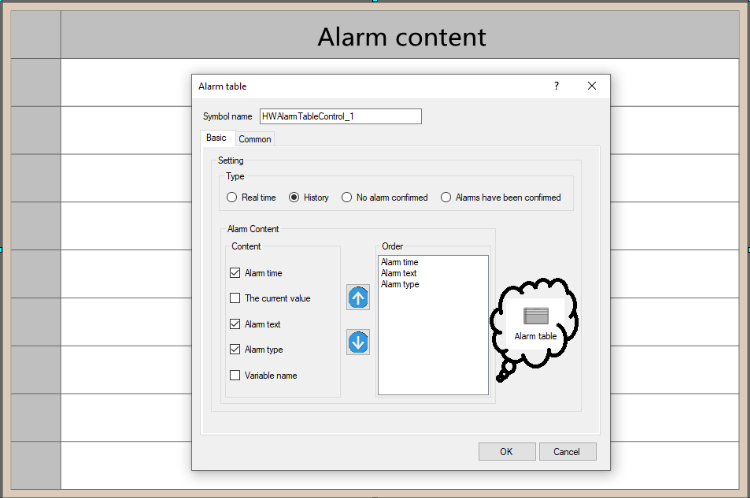Switch to the Common tab
This screenshot has height=498, width=750.
(x=254, y=139)
